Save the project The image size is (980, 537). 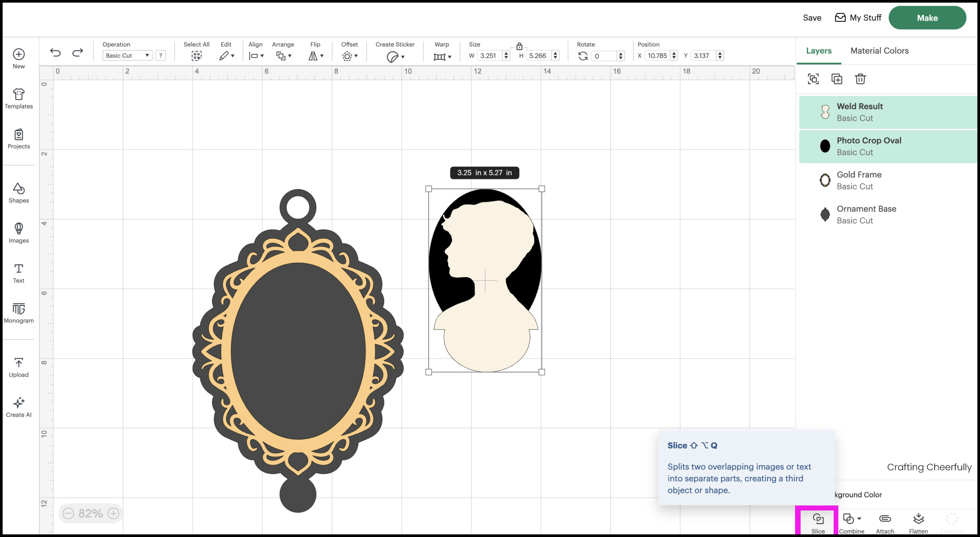[x=812, y=18]
